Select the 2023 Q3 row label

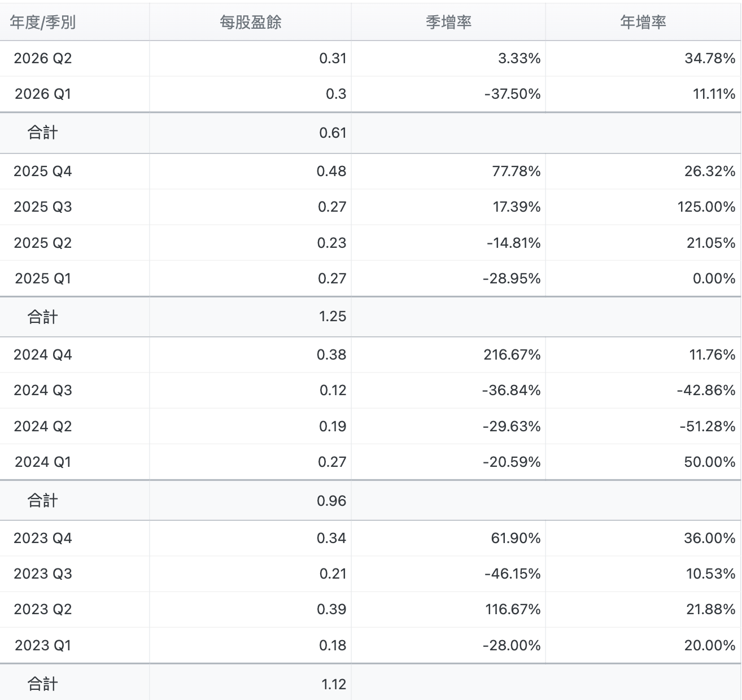tap(43, 574)
